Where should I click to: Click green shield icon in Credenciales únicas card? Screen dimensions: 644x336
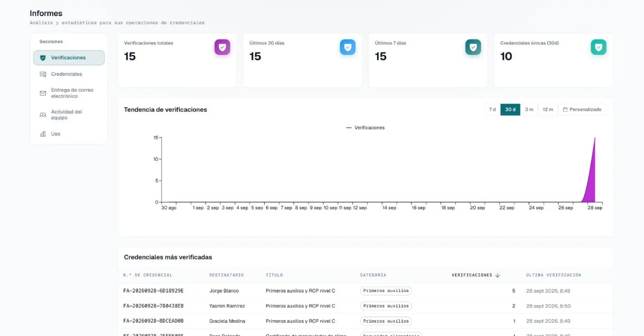tap(599, 47)
